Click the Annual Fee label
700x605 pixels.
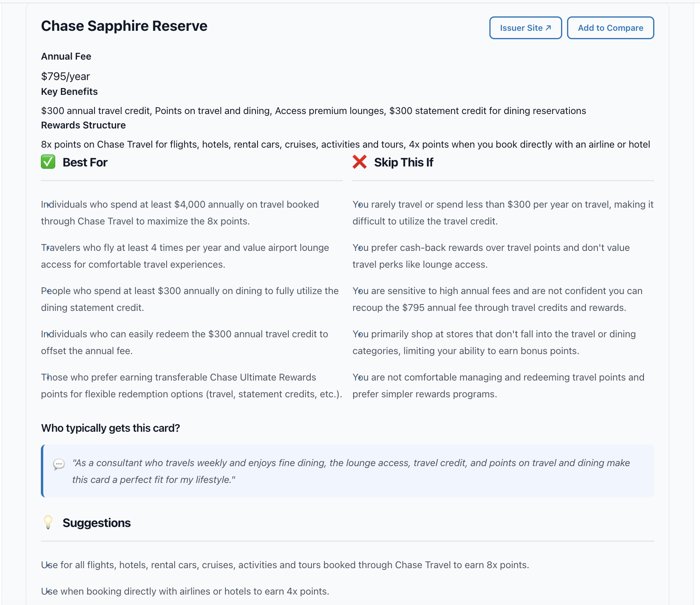pos(66,56)
